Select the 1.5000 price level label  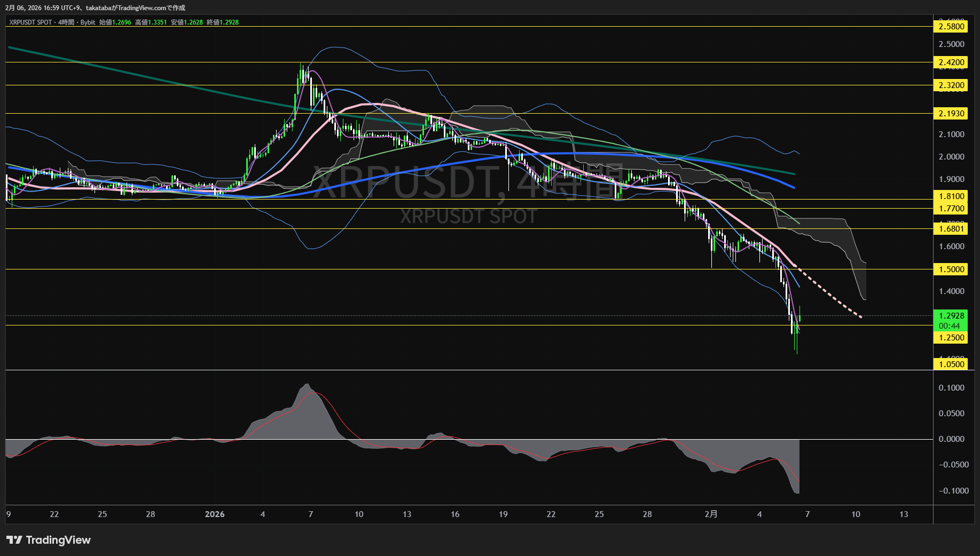click(x=951, y=269)
